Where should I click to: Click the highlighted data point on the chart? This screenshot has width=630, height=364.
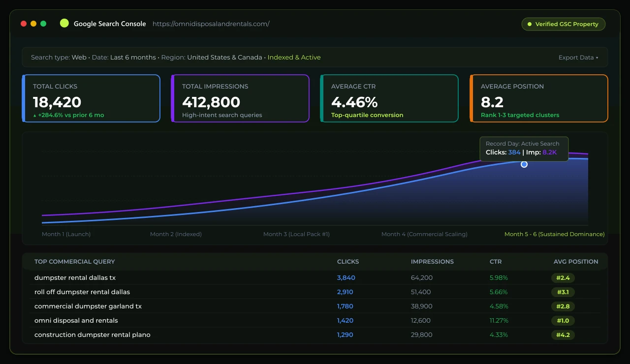524,164
